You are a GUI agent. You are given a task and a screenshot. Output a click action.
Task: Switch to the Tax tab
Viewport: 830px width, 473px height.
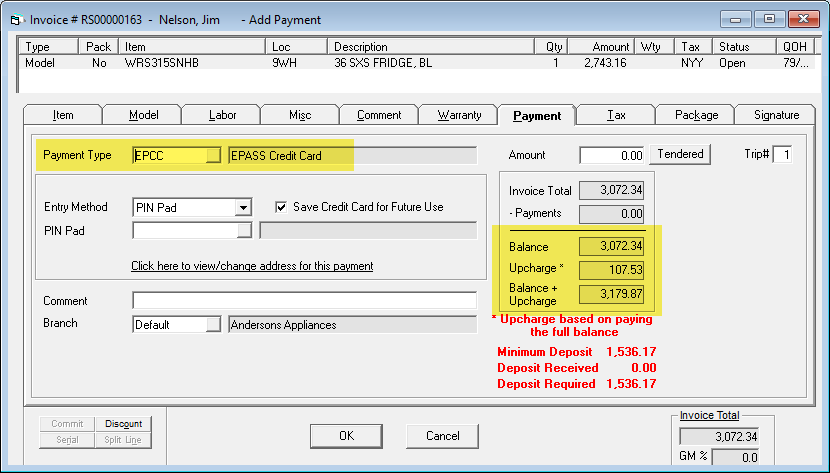click(616, 115)
